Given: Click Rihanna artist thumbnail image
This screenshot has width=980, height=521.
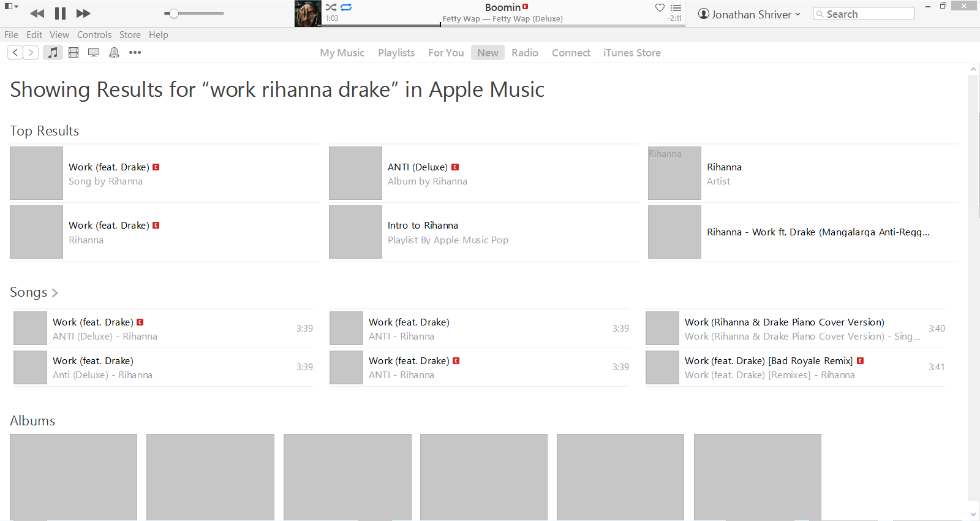Looking at the screenshot, I should click(x=674, y=173).
